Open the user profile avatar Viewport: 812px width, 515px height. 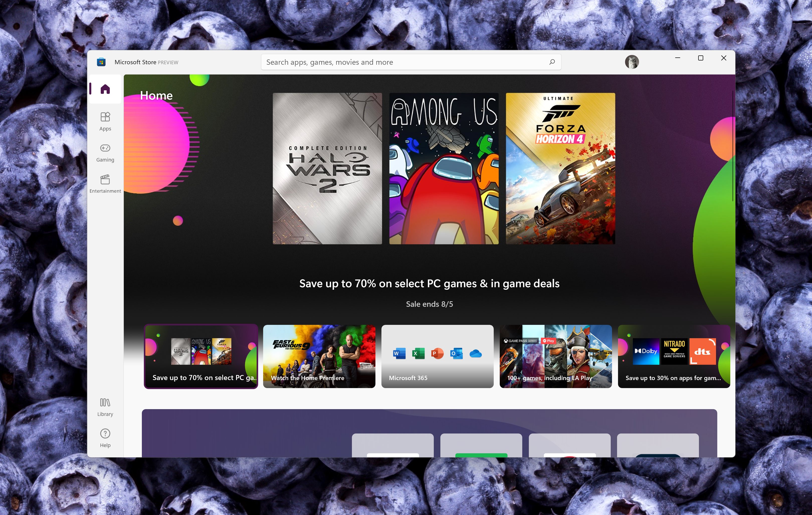632,62
